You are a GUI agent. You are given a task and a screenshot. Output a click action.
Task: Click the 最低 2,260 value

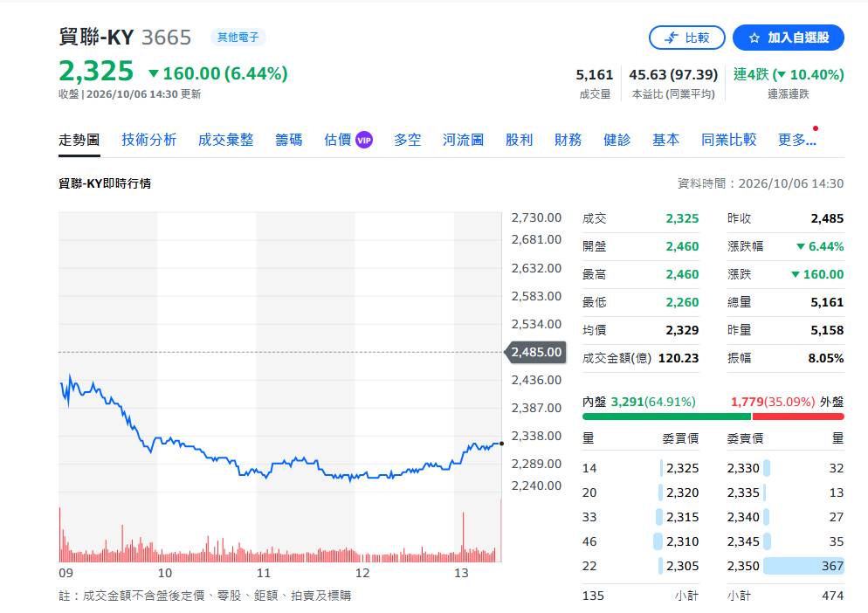point(682,302)
